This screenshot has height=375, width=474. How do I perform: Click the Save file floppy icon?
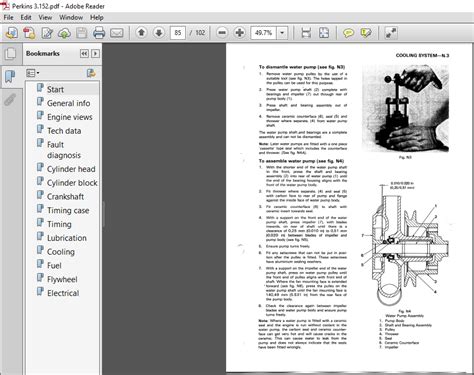pos(82,33)
